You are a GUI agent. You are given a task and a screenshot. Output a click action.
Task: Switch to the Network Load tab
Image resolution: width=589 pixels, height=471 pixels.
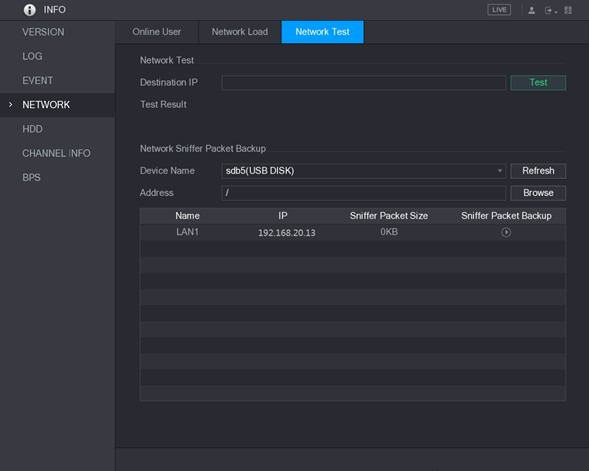pos(240,32)
